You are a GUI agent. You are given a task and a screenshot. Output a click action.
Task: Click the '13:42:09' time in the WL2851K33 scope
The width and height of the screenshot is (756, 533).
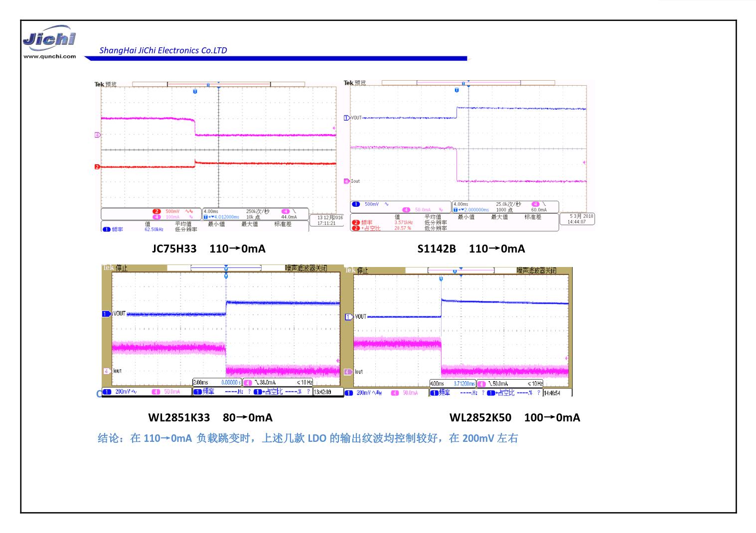322,392
